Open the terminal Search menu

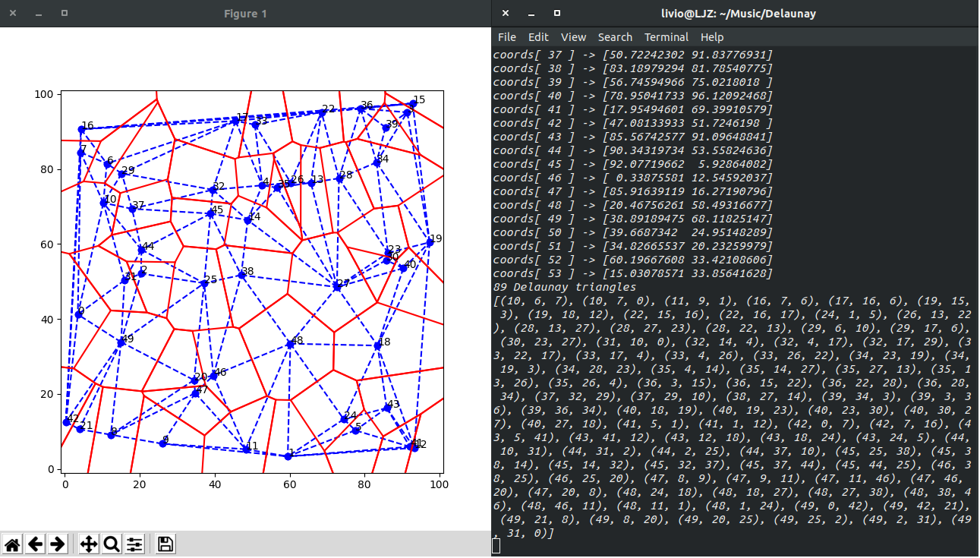[615, 37]
